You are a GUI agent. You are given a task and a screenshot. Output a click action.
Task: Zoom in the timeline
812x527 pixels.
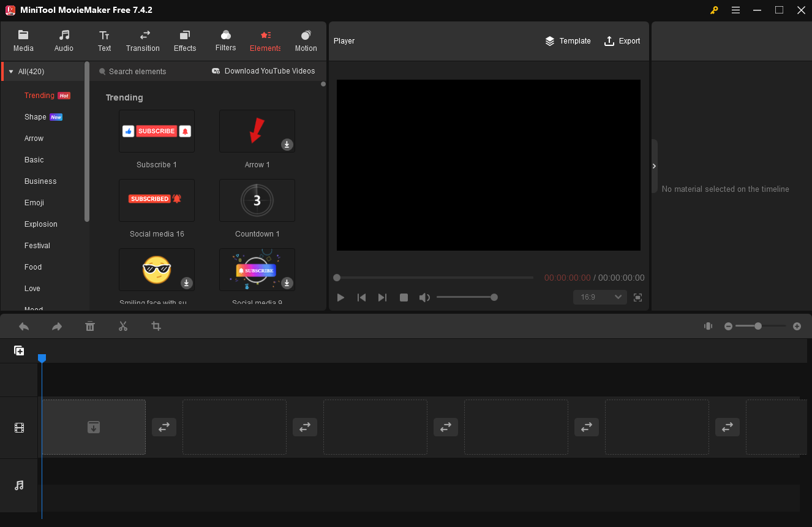797,327
